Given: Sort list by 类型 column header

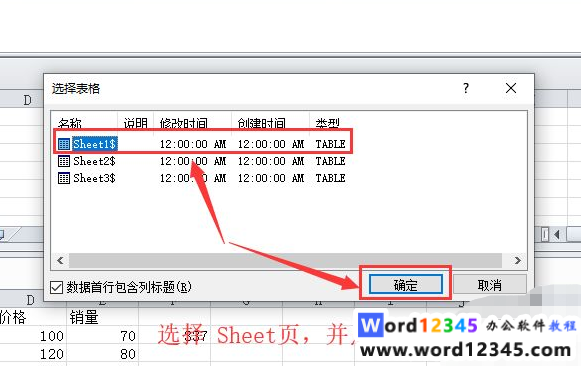Looking at the screenshot, I should [328, 122].
